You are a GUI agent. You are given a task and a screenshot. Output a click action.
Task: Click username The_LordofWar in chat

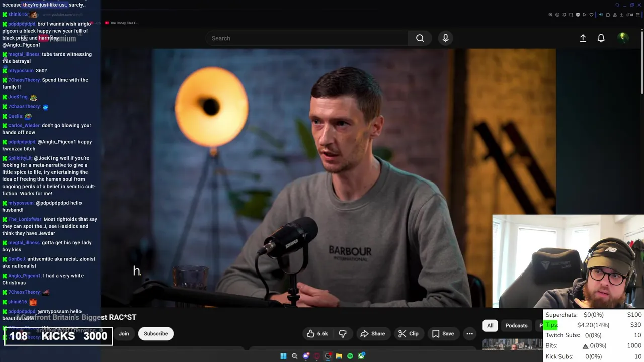tap(25, 219)
